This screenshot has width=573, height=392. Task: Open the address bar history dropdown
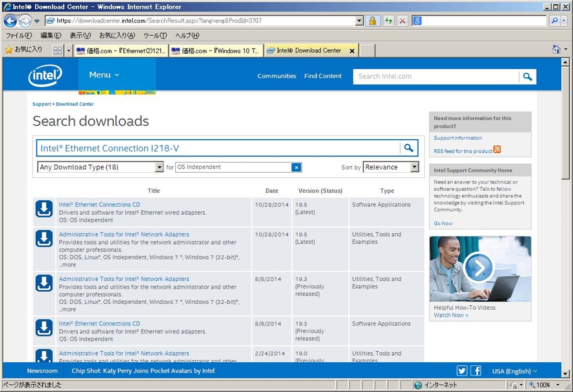(x=360, y=21)
